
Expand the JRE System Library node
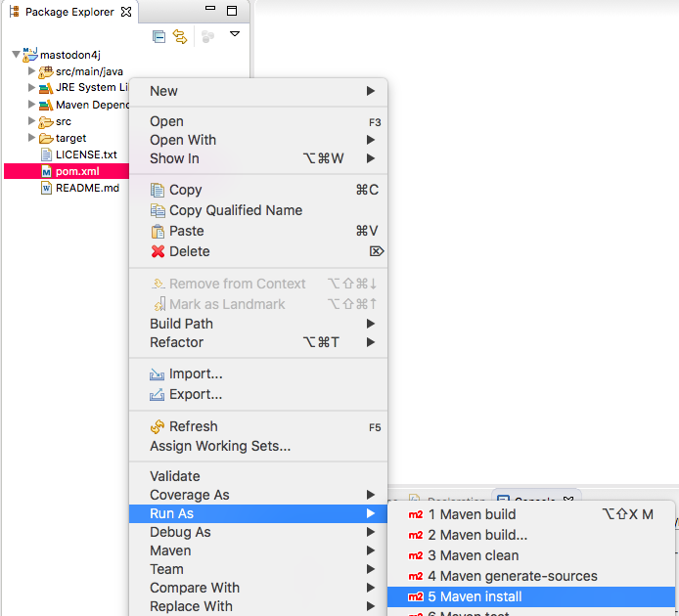tap(31, 87)
